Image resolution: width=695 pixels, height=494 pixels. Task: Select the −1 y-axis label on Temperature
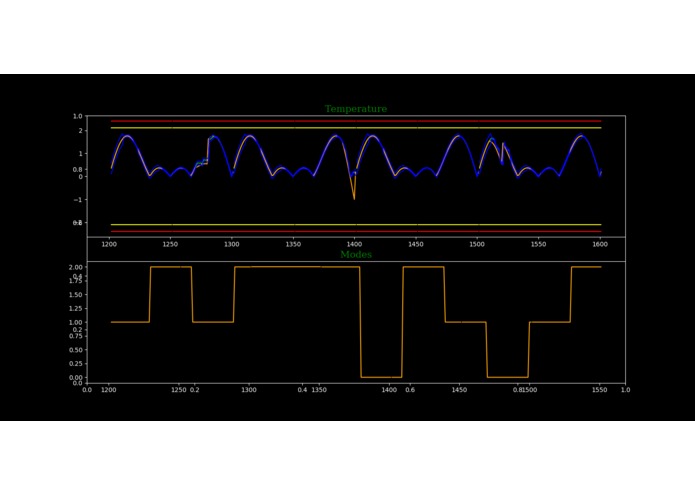(x=78, y=200)
